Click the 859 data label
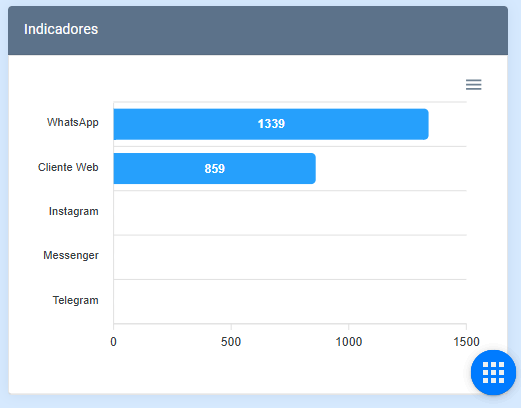This screenshot has height=408, width=521. point(215,169)
